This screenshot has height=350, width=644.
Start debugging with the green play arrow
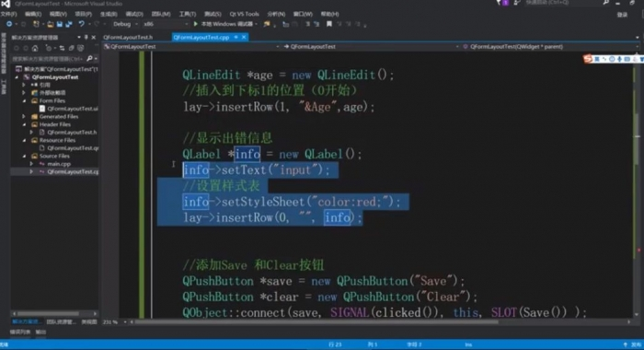[x=195, y=24]
